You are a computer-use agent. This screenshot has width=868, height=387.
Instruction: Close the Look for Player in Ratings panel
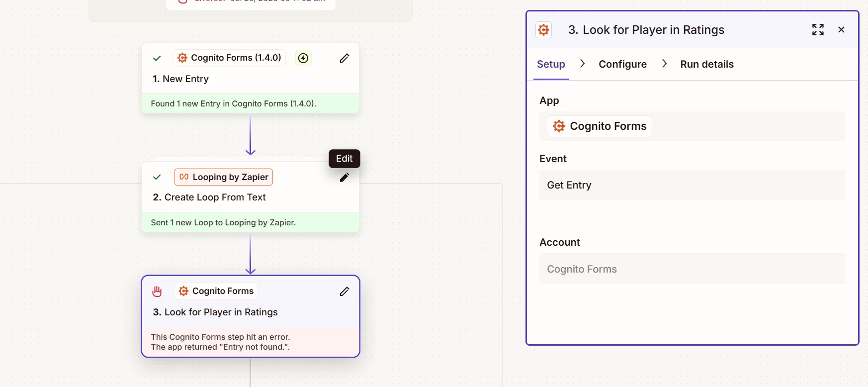841,30
